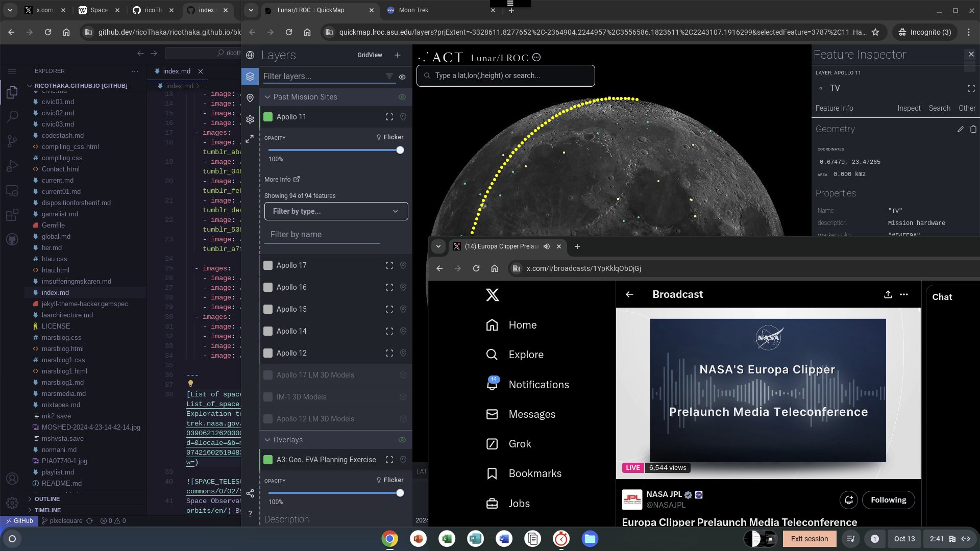Open the ACT Lunar/LROC dropdown arrow
Image resolution: width=980 pixels, height=551 pixels.
tap(536, 58)
